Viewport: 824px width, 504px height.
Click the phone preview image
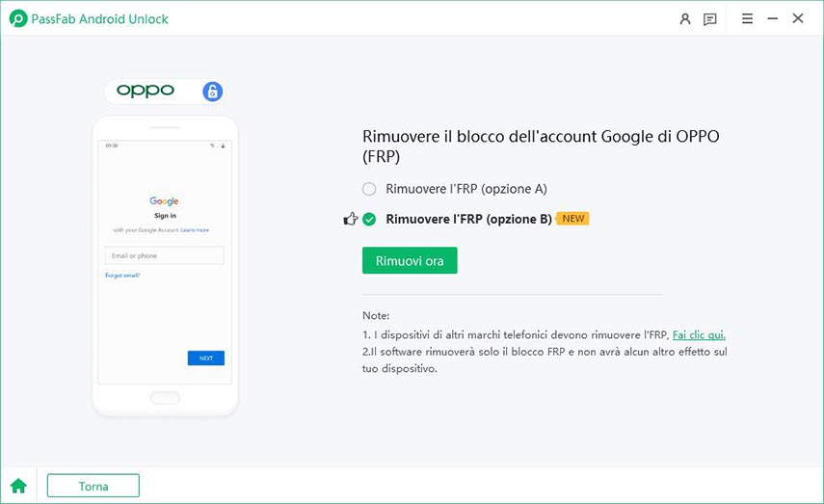coord(165,265)
